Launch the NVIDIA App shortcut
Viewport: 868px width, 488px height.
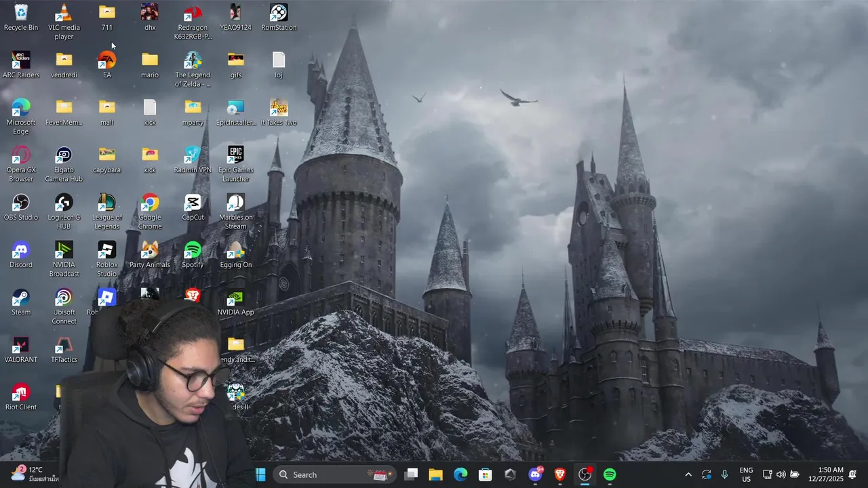pyautogui.click(x=235, y=302)
